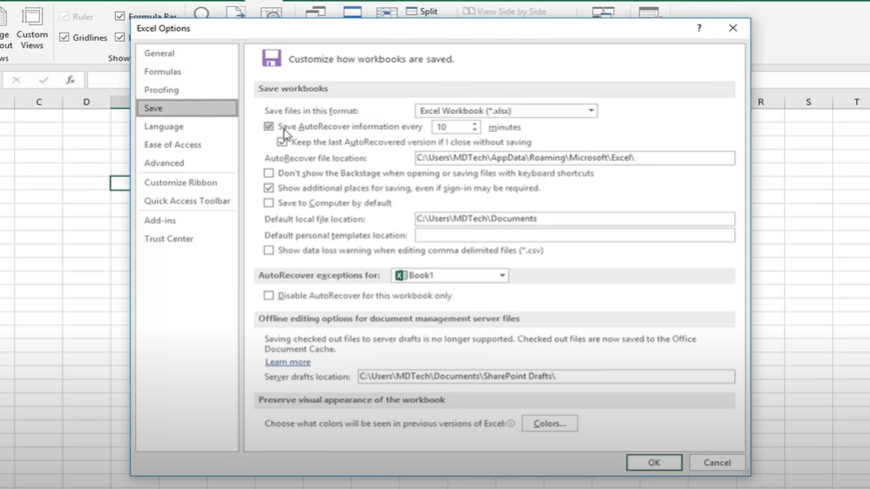870x489 pixels.
Task: Open the Learn more link
Action: [x=287, y=362]
